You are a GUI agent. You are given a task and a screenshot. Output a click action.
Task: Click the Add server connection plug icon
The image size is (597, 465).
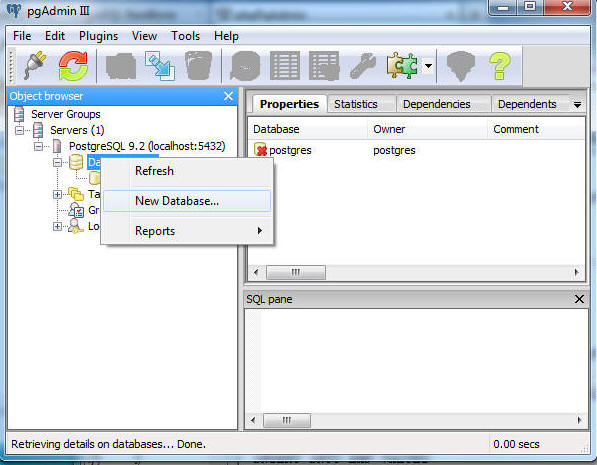(x=35, y=66)
